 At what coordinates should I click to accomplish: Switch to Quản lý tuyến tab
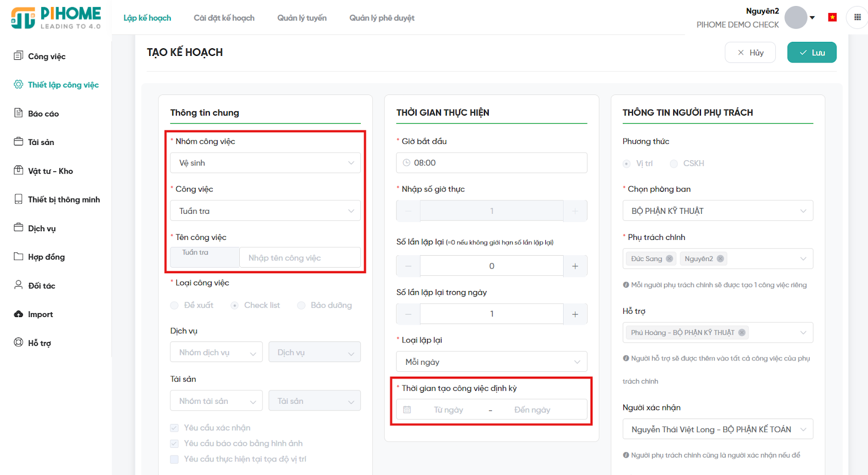pyautogui.click(x=302, y=18)
